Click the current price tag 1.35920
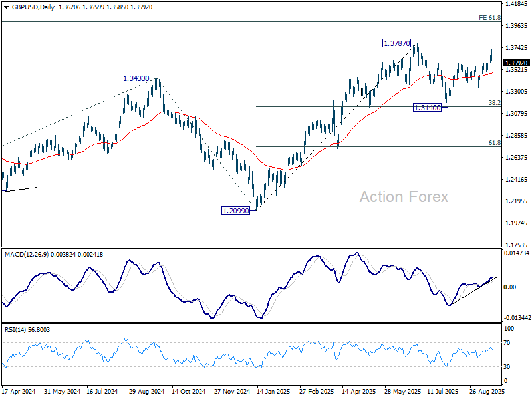This screenshot has height=399, width=532. [517, 63]
